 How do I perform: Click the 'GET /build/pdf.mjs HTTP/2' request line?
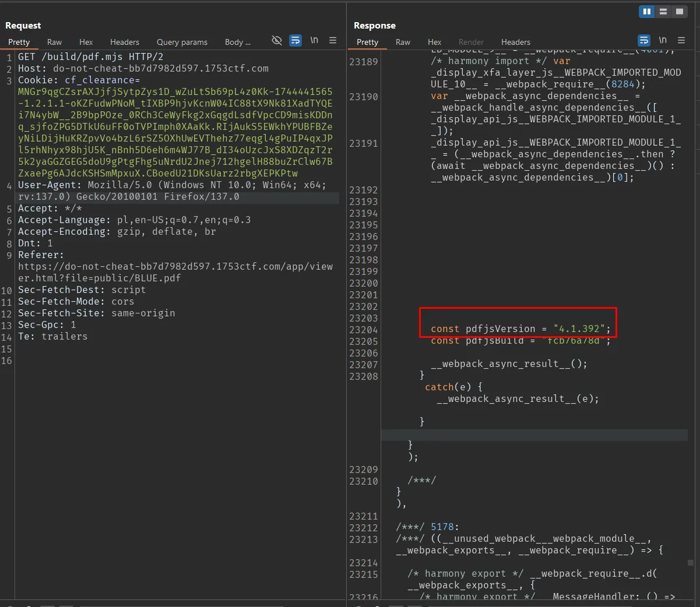[91, 57]
